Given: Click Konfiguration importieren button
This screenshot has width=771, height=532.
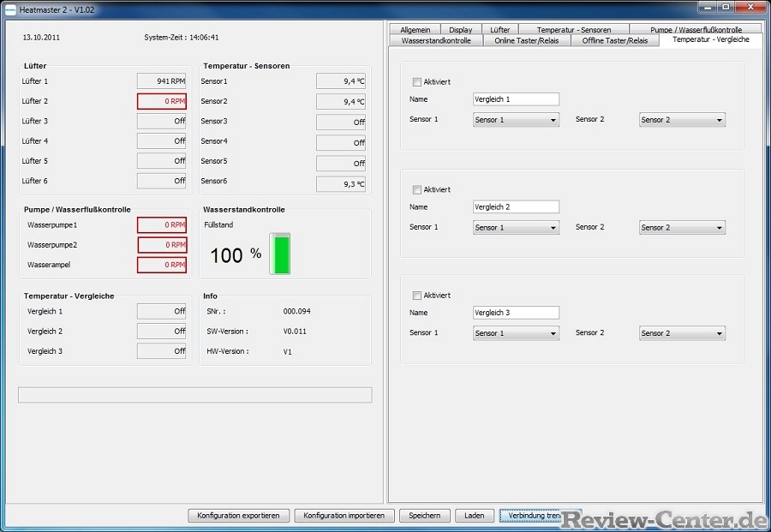Looking at the screenshot, I should 344,515.
